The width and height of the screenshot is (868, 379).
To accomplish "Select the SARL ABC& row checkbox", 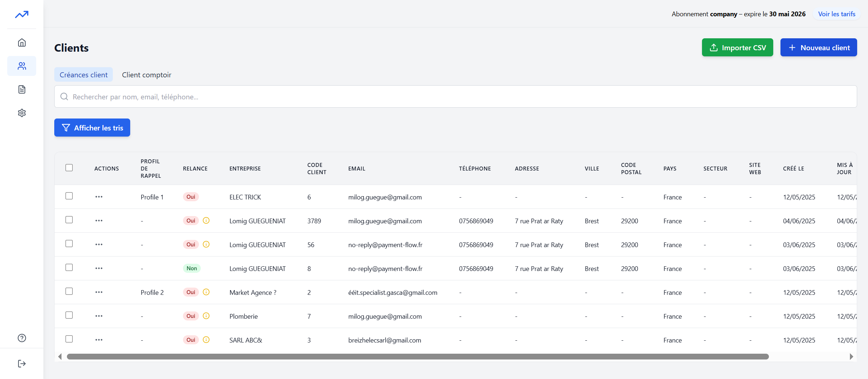I will point(69,339).
